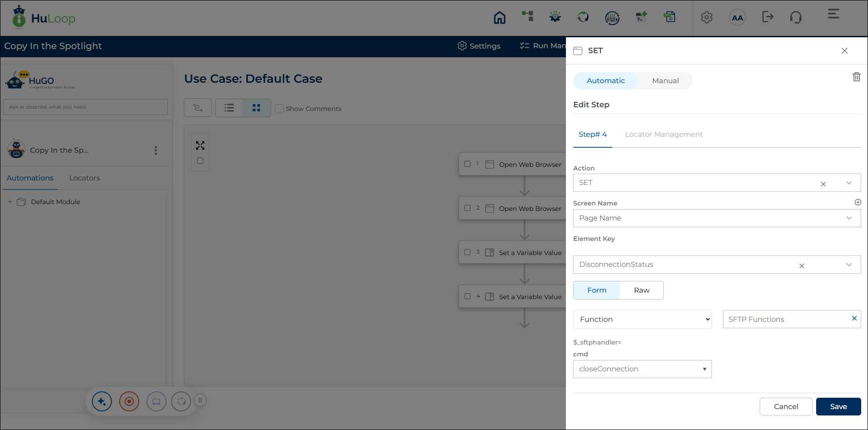Toggle the Show Comments checkbox

279,109
